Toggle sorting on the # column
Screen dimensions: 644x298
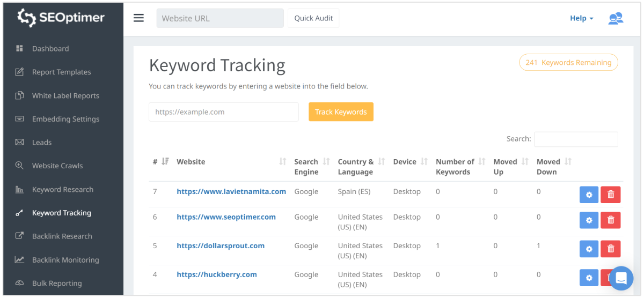165,162
